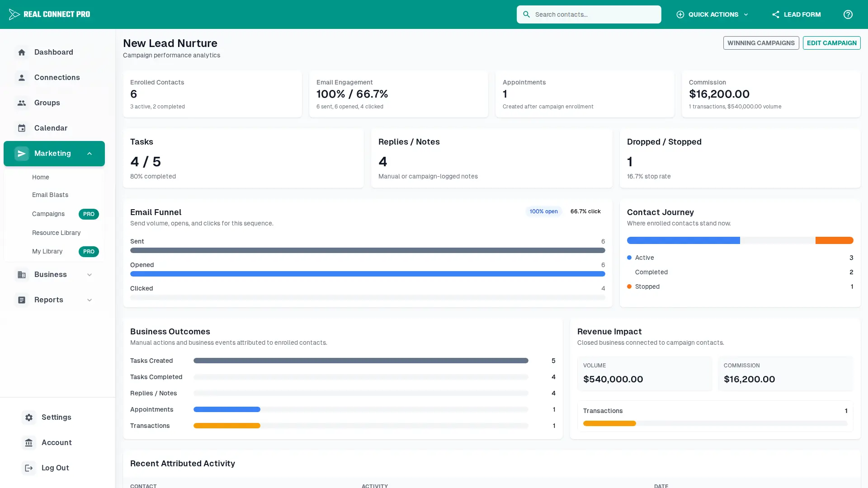
Task: Click the Enrolled Contacts card
Action: point(212,94)
